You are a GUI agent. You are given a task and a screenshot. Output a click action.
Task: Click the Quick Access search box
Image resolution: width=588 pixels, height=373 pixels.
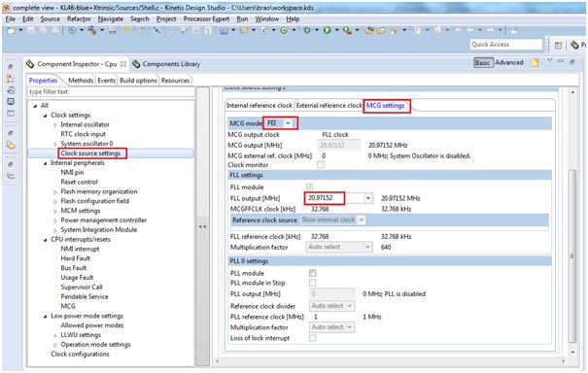(x=506, y=45)
